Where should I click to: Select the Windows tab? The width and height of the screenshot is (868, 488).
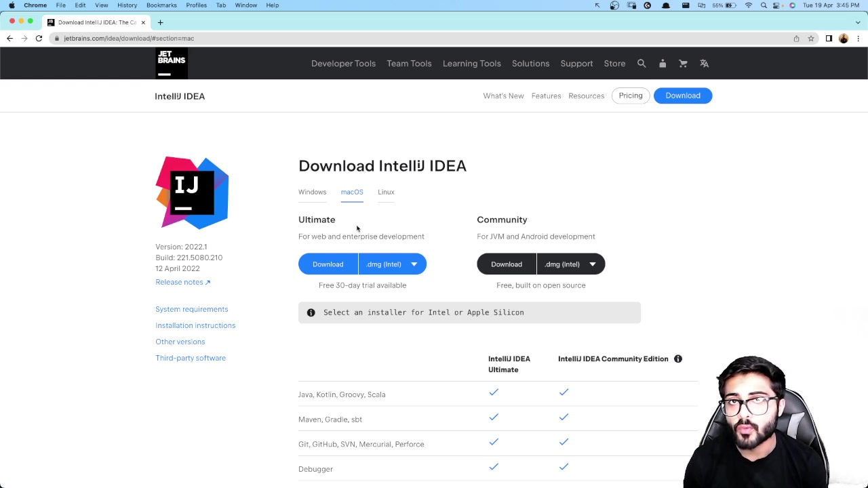point(312,192)
